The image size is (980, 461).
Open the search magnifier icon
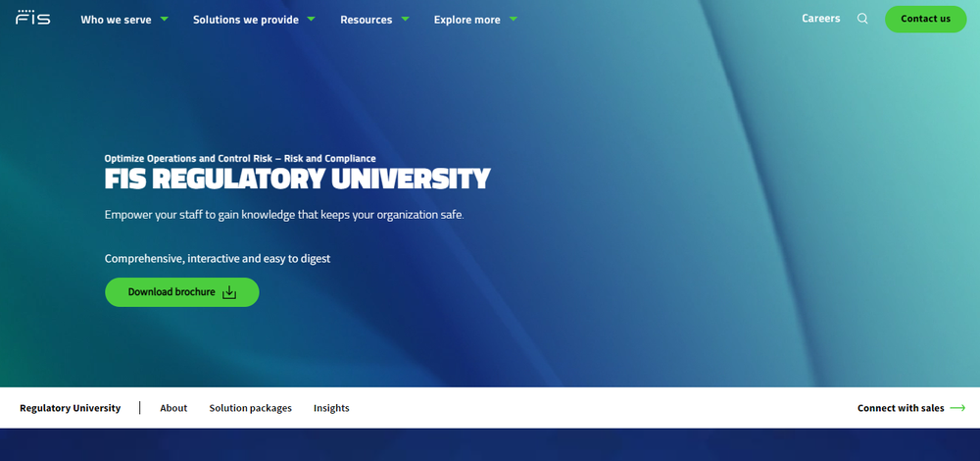point(862,19)
